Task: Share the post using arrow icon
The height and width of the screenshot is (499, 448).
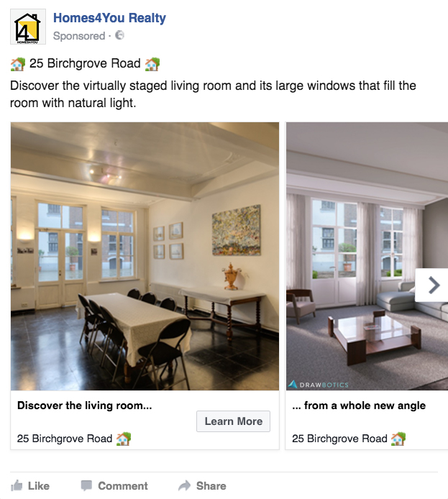Action: (202, 486)
